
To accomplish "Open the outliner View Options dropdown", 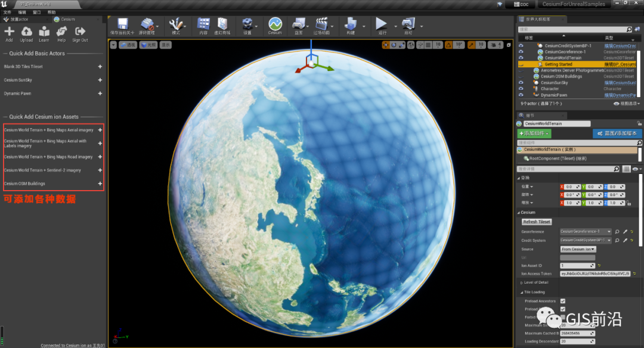I will 627,104.
